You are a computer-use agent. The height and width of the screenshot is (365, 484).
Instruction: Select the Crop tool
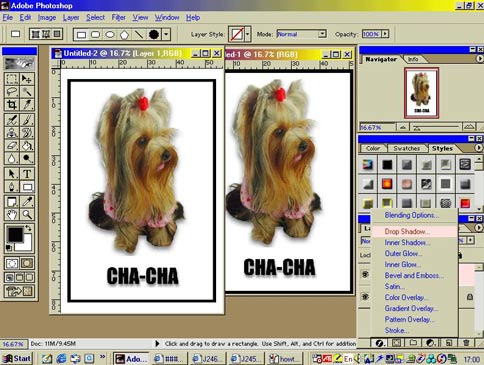click(12, 105)
